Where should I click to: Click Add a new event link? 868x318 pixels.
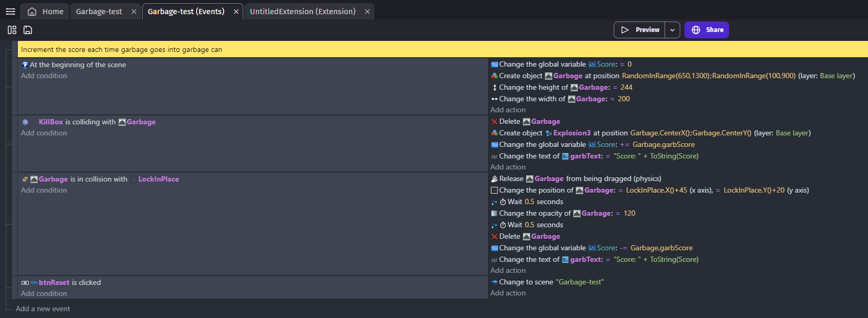pos(42,309)
